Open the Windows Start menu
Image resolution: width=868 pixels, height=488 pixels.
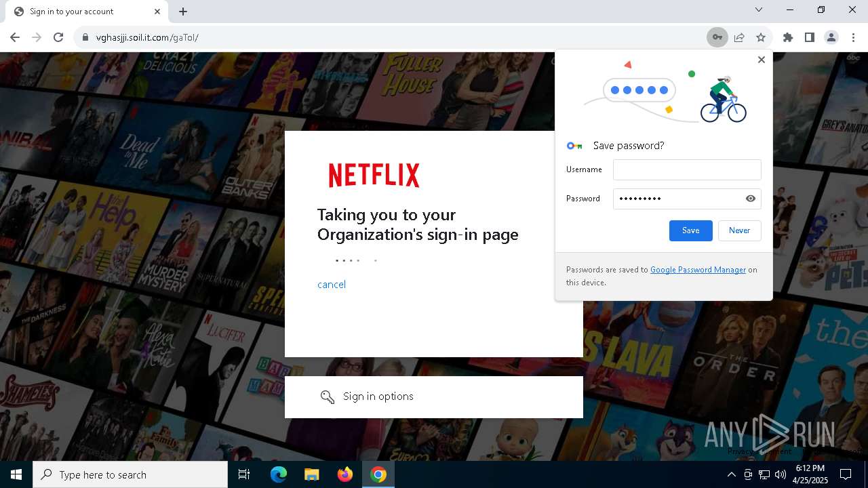tap(16, 474)
